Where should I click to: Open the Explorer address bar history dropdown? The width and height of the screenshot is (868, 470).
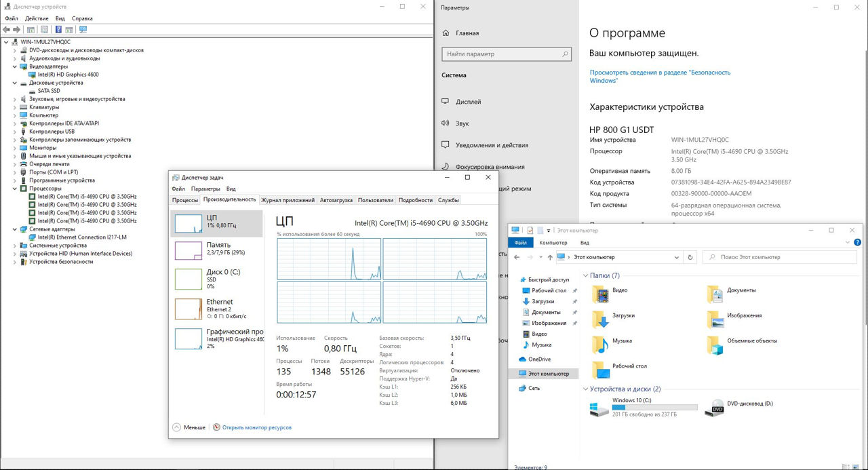click(x=677, y=257)
